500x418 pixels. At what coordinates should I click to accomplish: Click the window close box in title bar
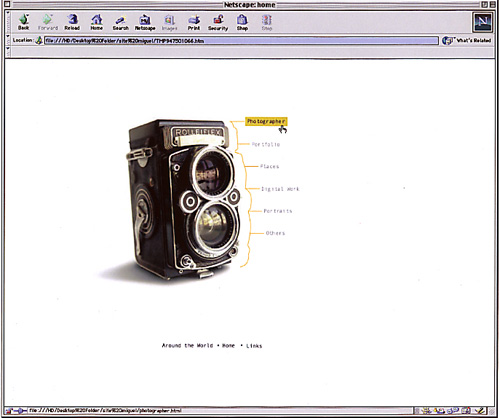7,4
